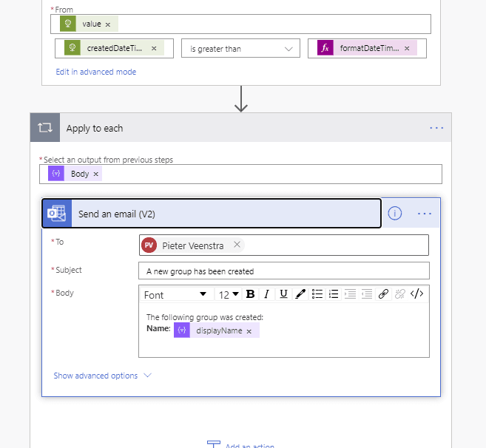Screen dimensions: 486x448
Task: Collapse the Send an email (V2) action
Action: (212, 214)
